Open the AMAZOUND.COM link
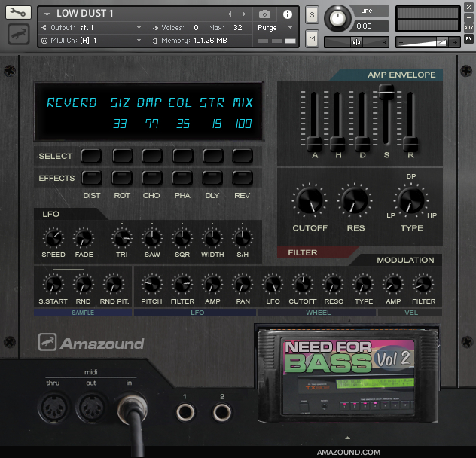The height and width of the screenshot is (458, 476). tap(349, 452)
